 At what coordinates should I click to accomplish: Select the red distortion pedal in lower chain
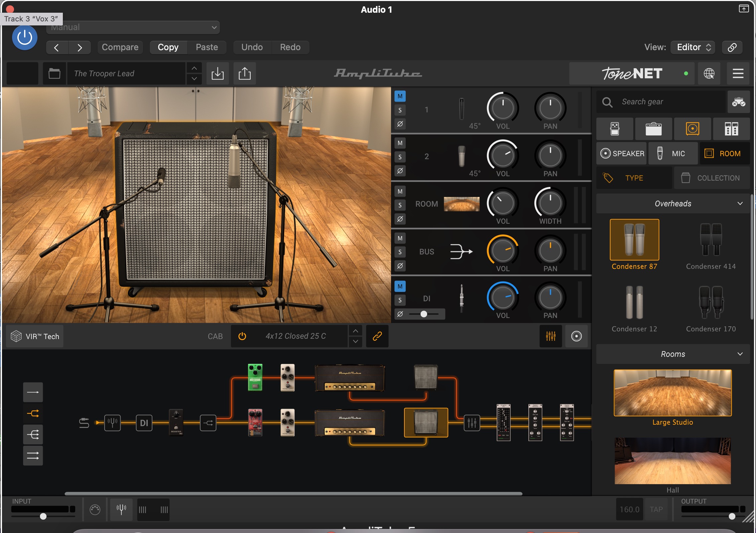coord(255,423)
